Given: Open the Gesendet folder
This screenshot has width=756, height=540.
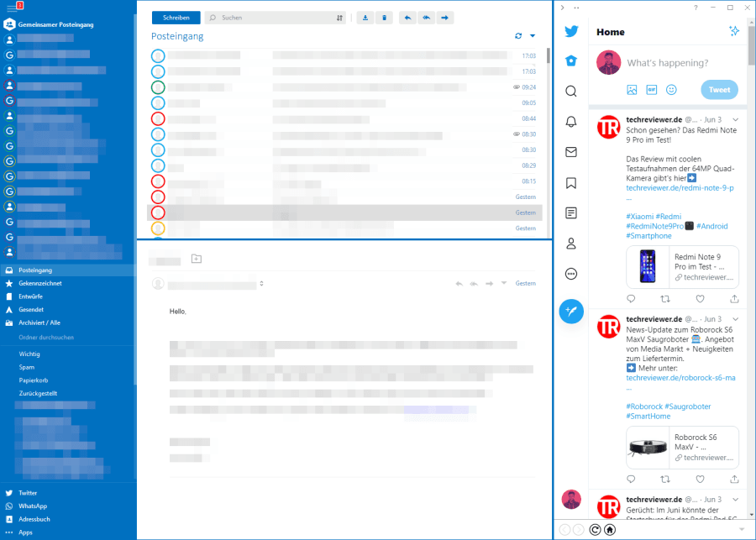Looking at the screenshot, I should pyautogui.click(x=30, y=309).
